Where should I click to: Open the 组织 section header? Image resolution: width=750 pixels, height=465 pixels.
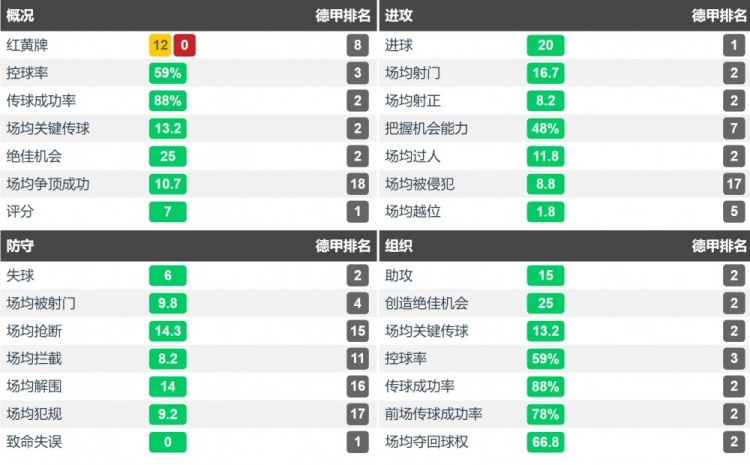point(399,246)
